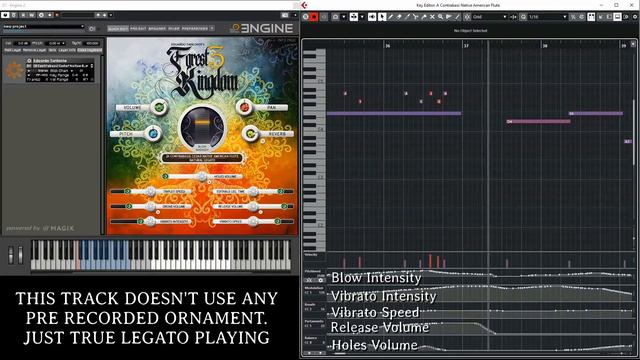Click the Add Layer button
The image size is (640, 360).
point(13,50)
